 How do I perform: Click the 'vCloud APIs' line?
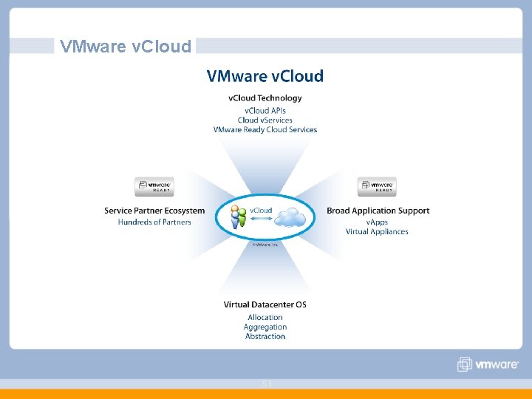[265, 111]
